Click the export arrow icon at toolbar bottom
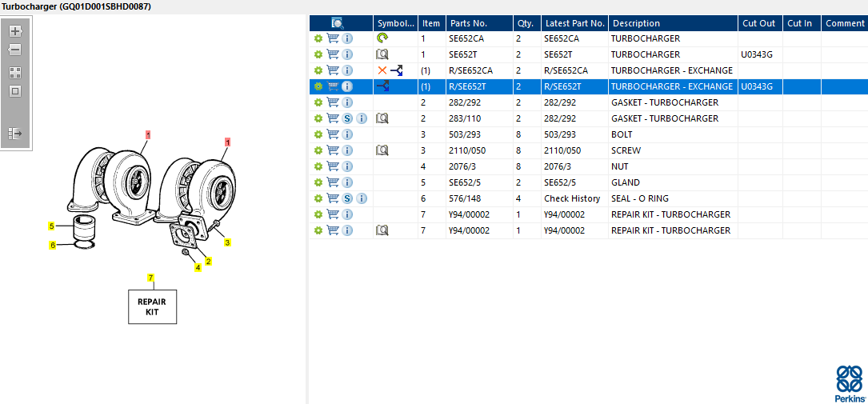The height and width of the screenshot is (404, 868). (15, 134)
